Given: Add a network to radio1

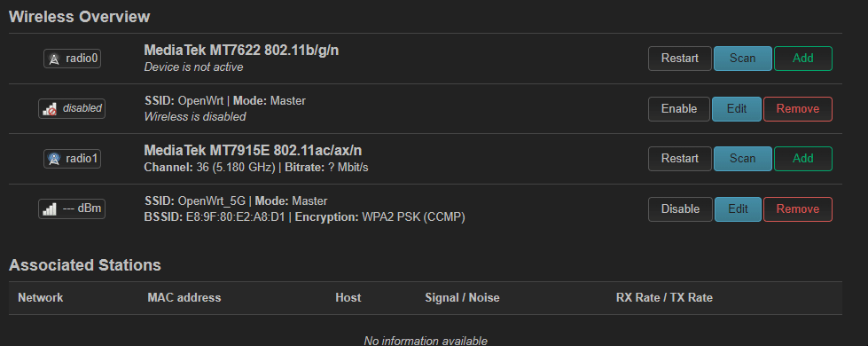Looking at the screenshot, I should [x=802, y=159].
